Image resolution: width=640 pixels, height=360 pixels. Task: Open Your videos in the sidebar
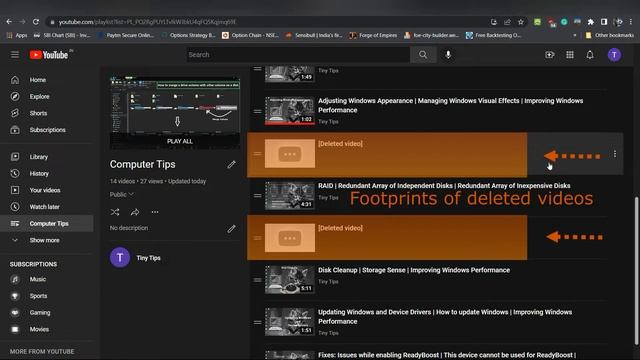click(x=47, y=190)
